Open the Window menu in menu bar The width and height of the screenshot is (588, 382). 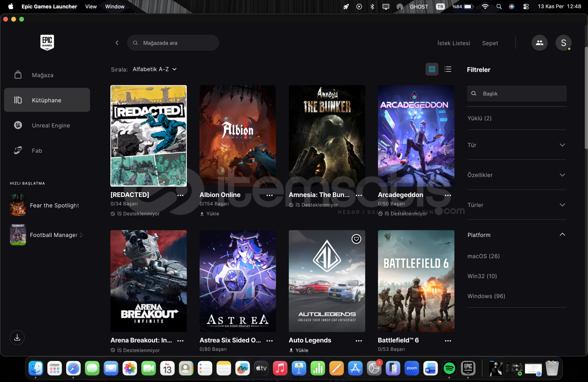[x=115, y=6]
